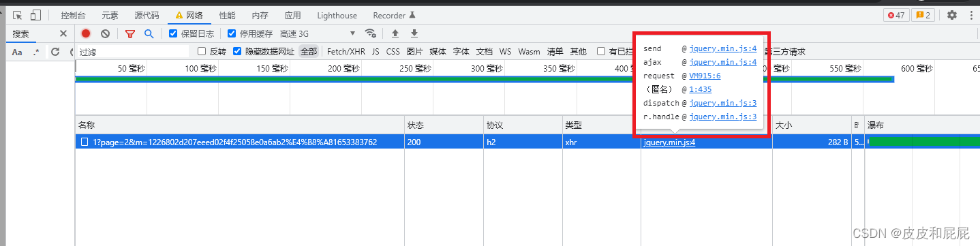Open the 高速 3G throttling dropdown
Screen dimensions: 980x246
pyautogui.click(x=318, y=33)
